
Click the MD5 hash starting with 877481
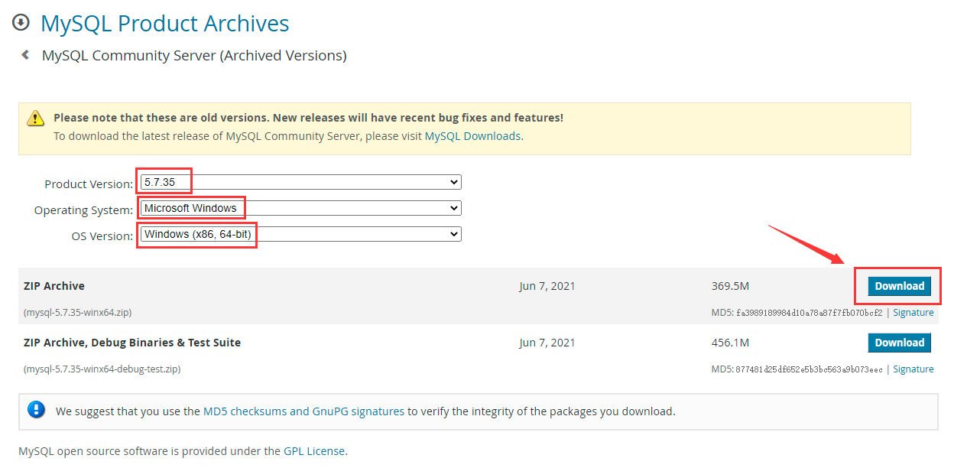click(809, 369)
